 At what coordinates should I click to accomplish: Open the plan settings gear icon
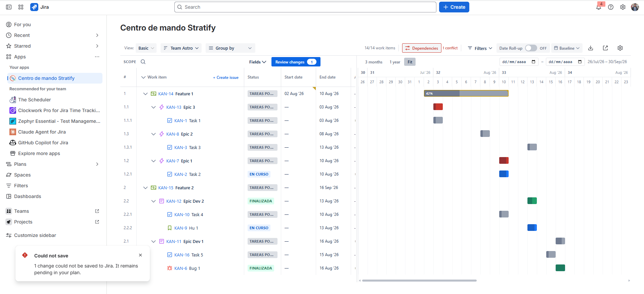click(620, 48)
